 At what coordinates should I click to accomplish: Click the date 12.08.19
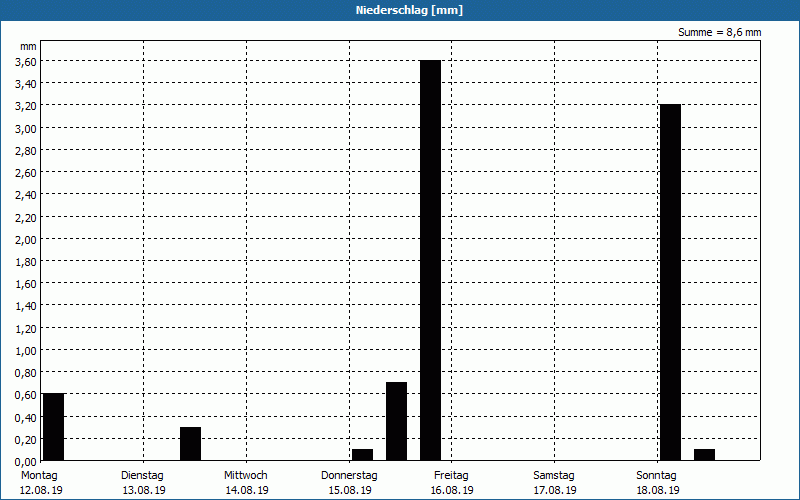pyautogui.click(x=41, y=490)
